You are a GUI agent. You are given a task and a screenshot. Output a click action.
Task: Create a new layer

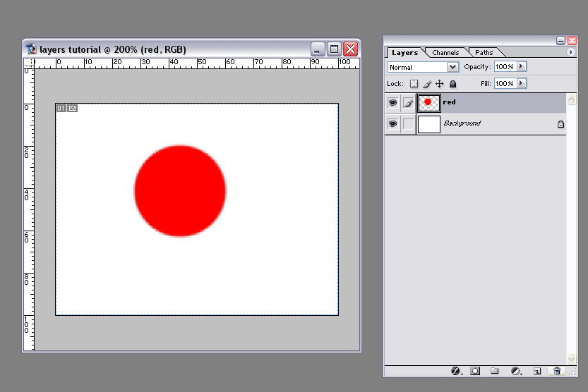coord(536,370)
